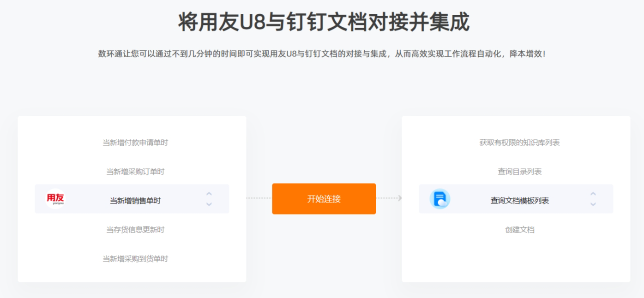Click the subtitle starting with 数环通让您可以
Screen dimensions: 644x298
tap(322, 54)
